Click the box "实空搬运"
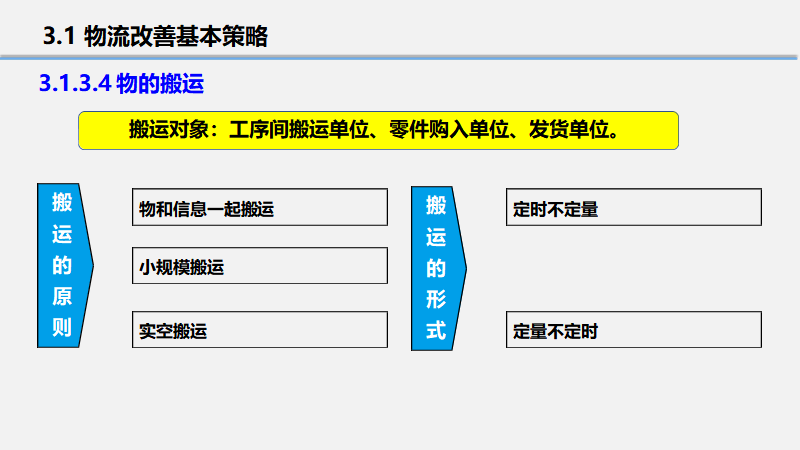This screenshot has width=800, height=450. pyautogui.click(x=260, y=330)
